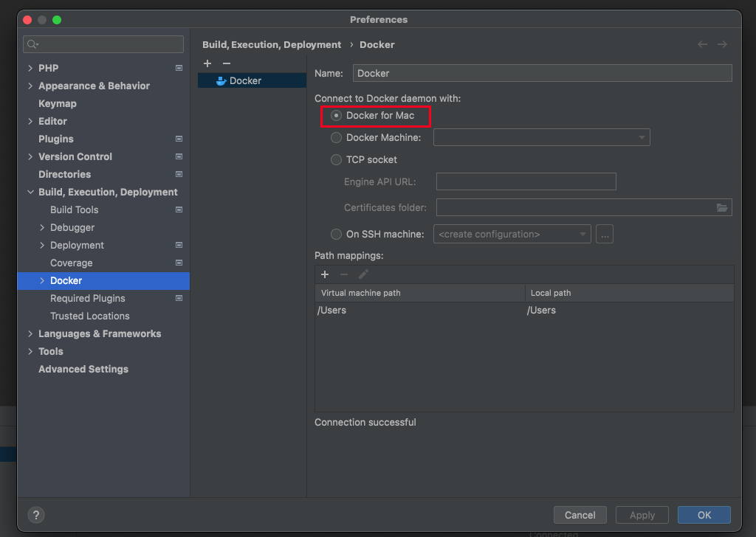Image resolution: width=756 pixels, height=537 pixels.
Task: Click the forward navigation arrow icon
Action: click(x=722, y=45)
